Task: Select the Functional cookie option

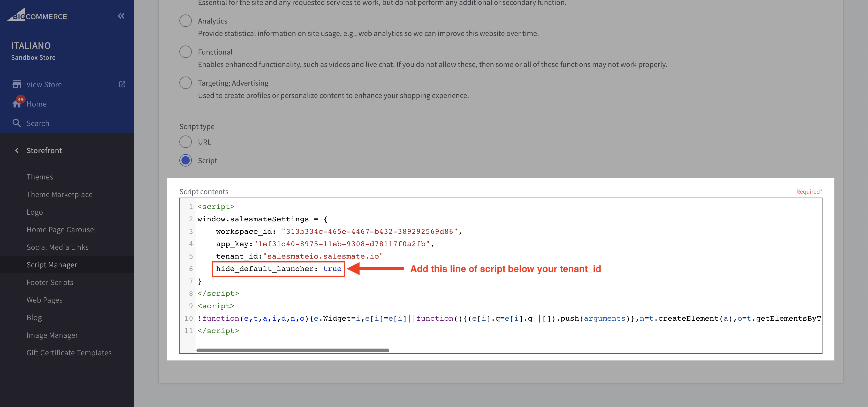Action: point(185,52)
